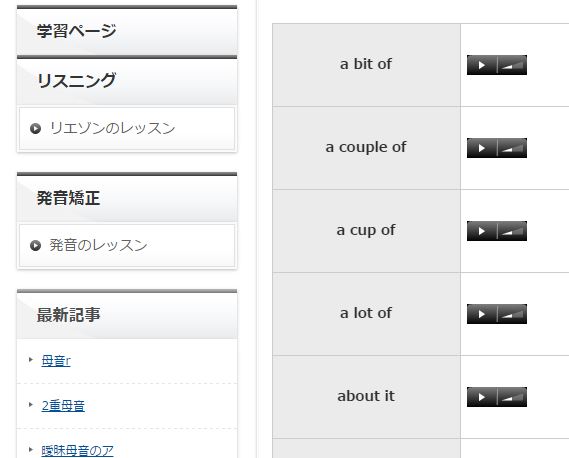569x458 pixels.
Task: Click the "a bit of" phrase cell
Action: 366,65
